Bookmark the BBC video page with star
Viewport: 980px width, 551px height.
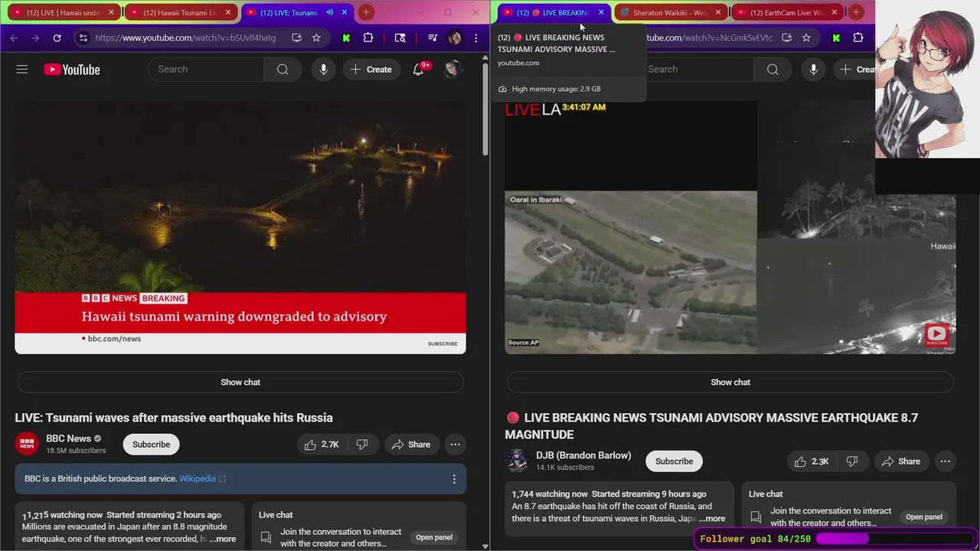point(316,37)
